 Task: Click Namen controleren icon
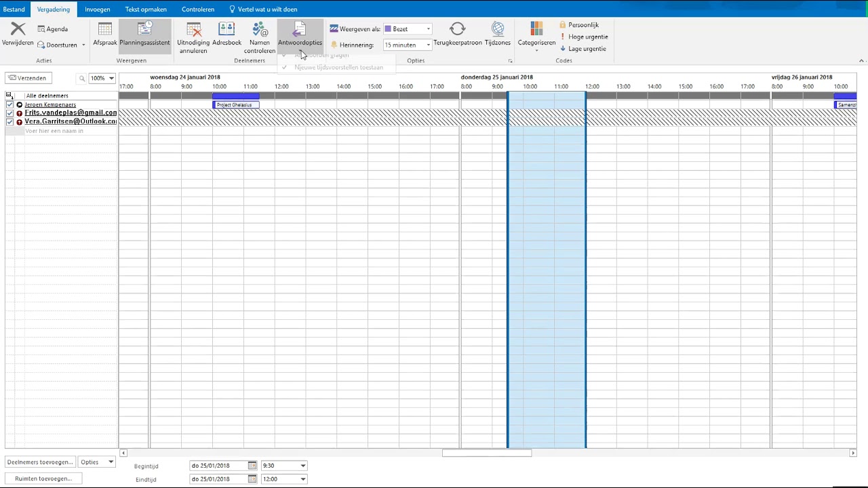[260, 30]
